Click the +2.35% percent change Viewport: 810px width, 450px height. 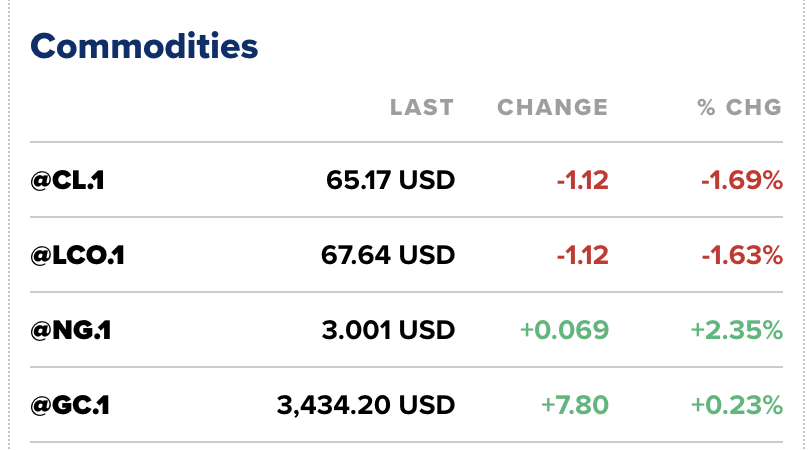pos(737,330)
